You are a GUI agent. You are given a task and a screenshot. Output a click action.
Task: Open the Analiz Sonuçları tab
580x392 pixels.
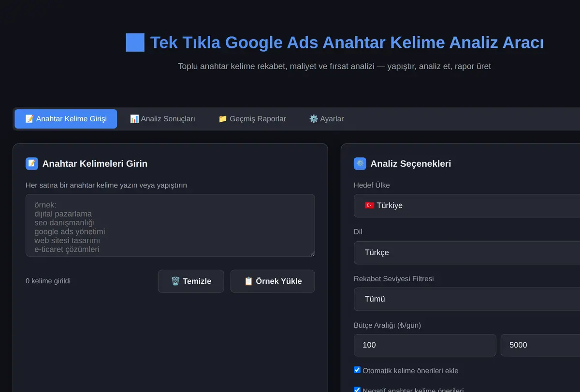tap(162, 119)
